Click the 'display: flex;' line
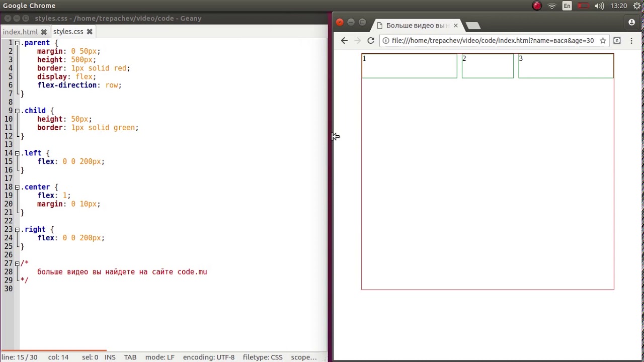This screenshot has width=644, height=362. point(66,77)
